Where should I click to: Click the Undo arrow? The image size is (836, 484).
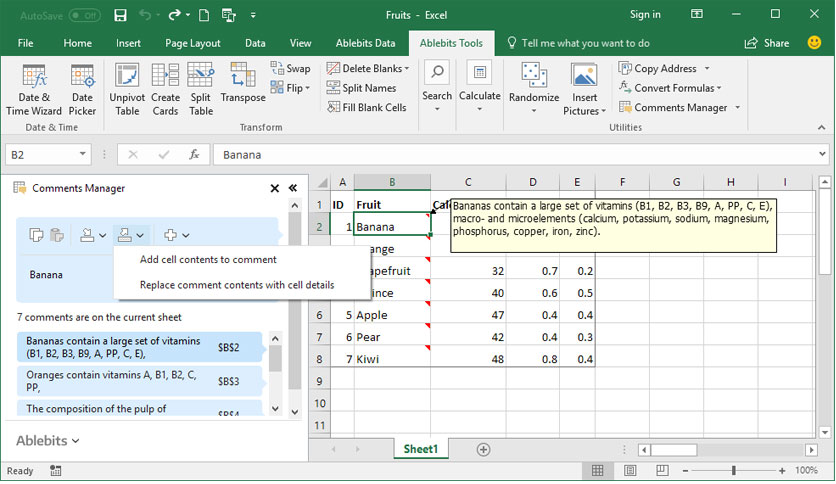click(144, 15)
